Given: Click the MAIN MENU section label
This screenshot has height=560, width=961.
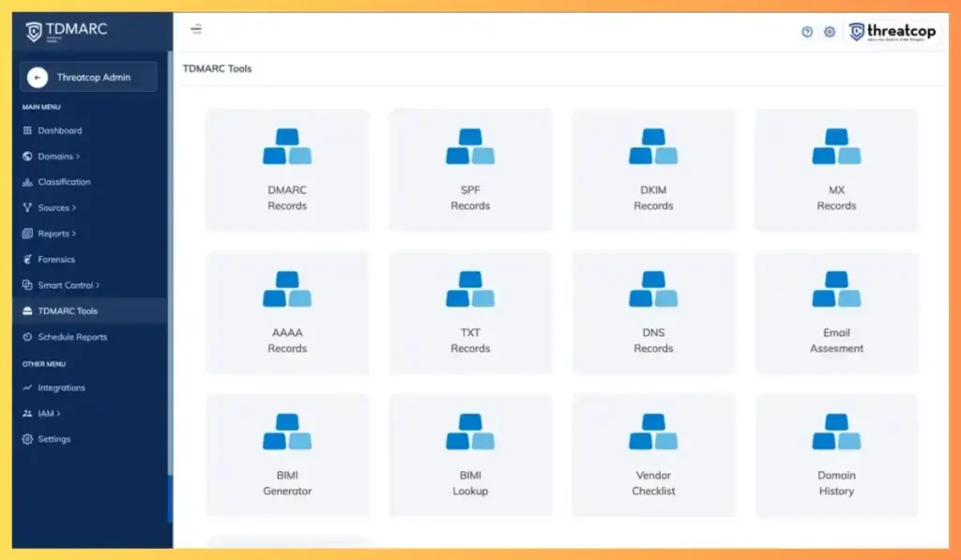Looking at the screenshot, I should tap(41, 107).
